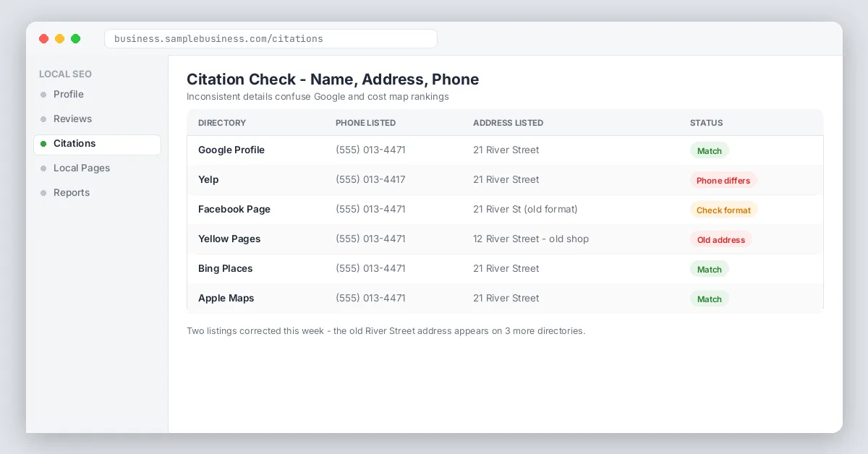Click the Match badge for Google Profile

[x=710, y=151]
